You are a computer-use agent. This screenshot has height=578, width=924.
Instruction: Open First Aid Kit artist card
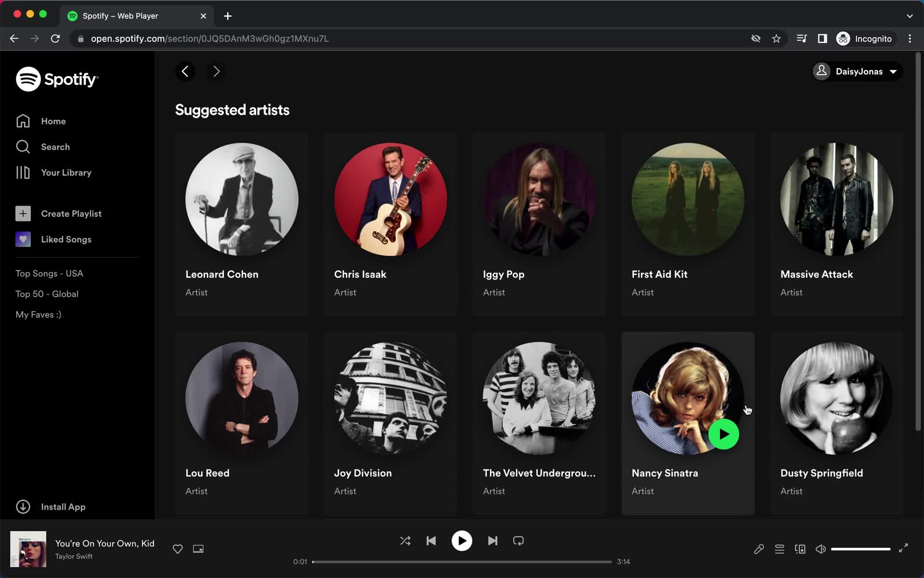(x=688, y=224)
